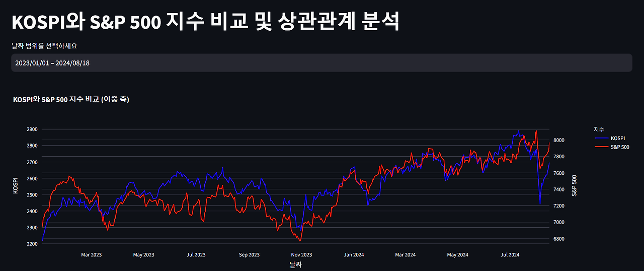Click the 'Jul 2024' x-axis tick label
The width and height of the screenshot is (644, 271).
tap(510, 255)
